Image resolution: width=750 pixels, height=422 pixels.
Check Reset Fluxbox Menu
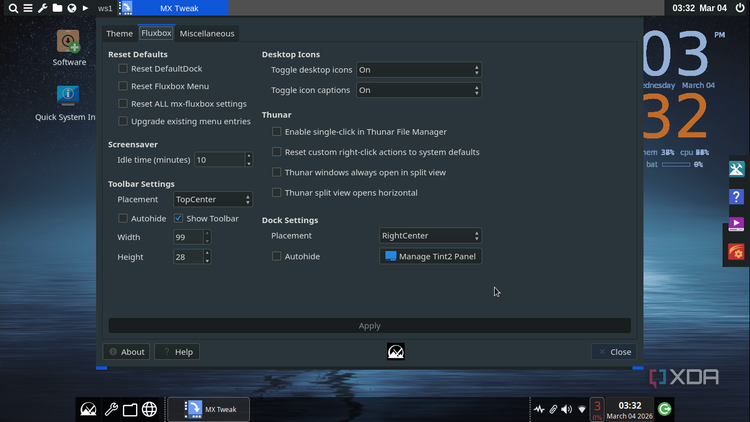pos(123,86)
